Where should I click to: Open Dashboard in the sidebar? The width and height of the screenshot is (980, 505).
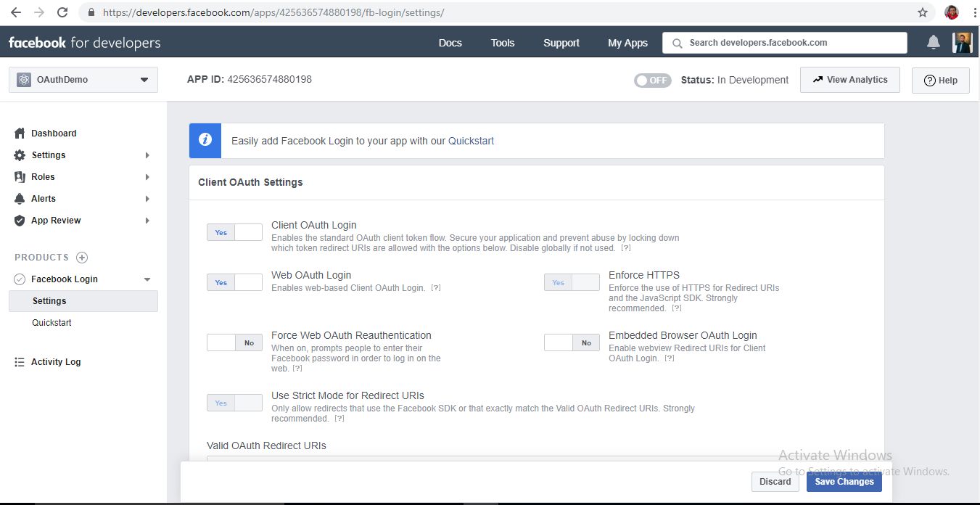(x=54, y=134)
